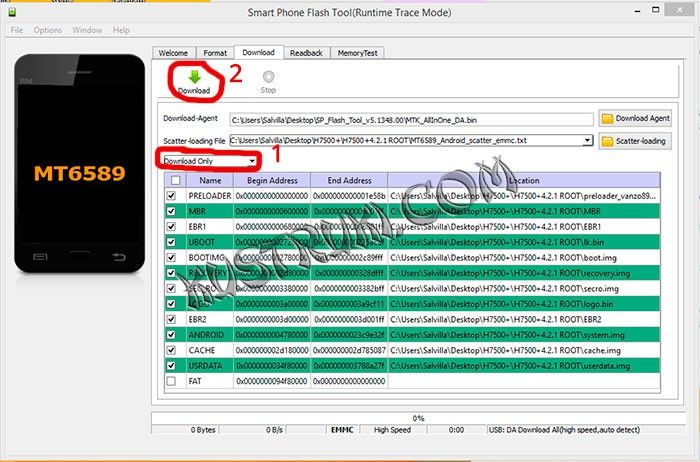Uncheck the PRELOADER checkbox

click(x=171, y=196)
